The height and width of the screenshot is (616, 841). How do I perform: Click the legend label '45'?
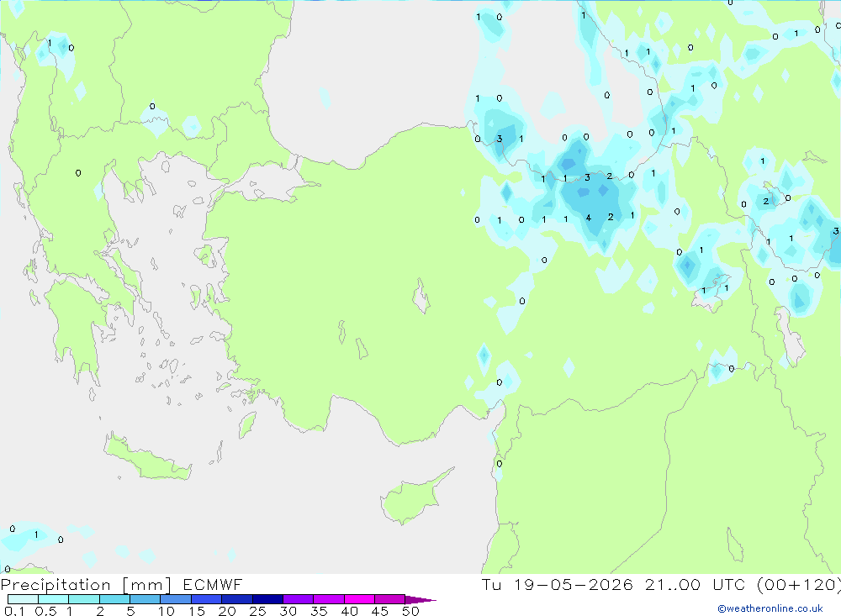tap(380, 611)
